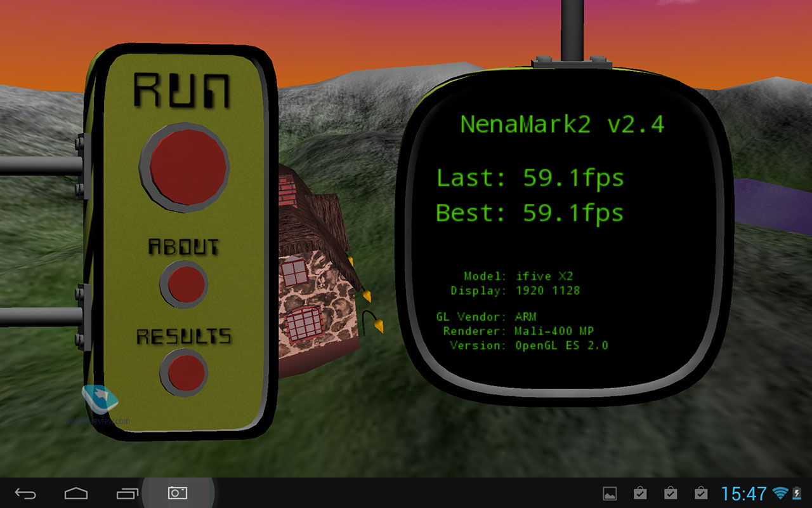812x508 pixels.
Task: Click the 'RESULTS' label text on the sign
Action: click(184, 336)
